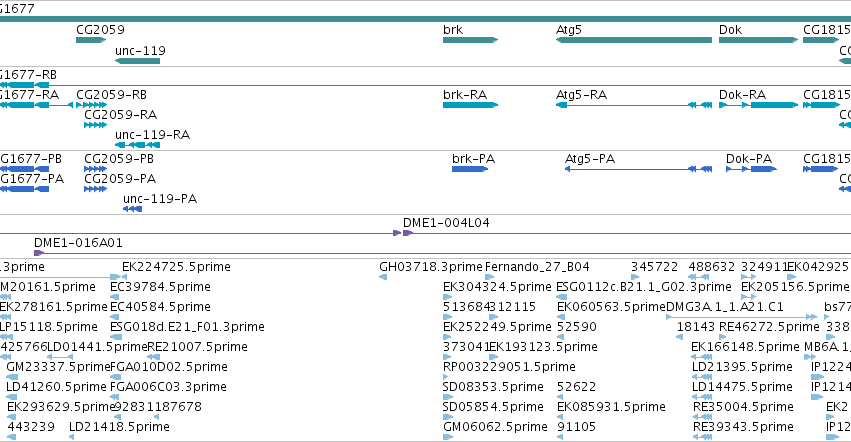The image size is (851, 442).
Task: Open EST EK060563.5prime
Action: pyautogui.click(x=561, y=317)
